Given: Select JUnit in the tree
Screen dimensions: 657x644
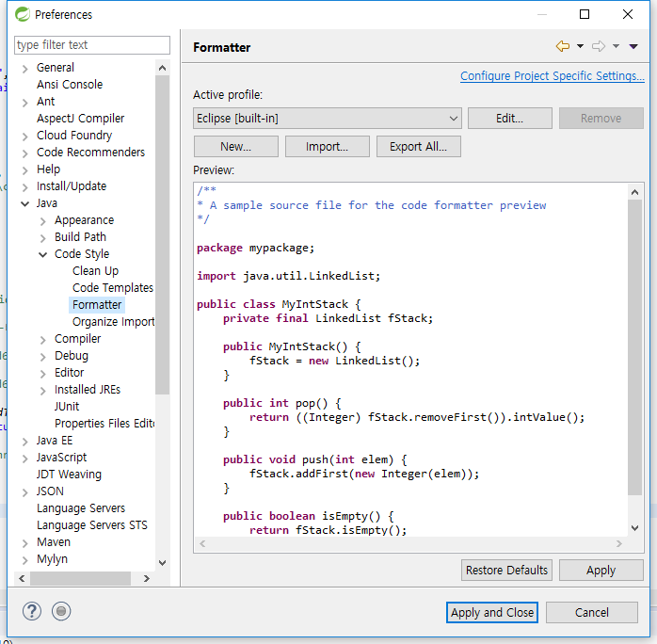Looking at the screenshot, I should (x=67, y=407).
